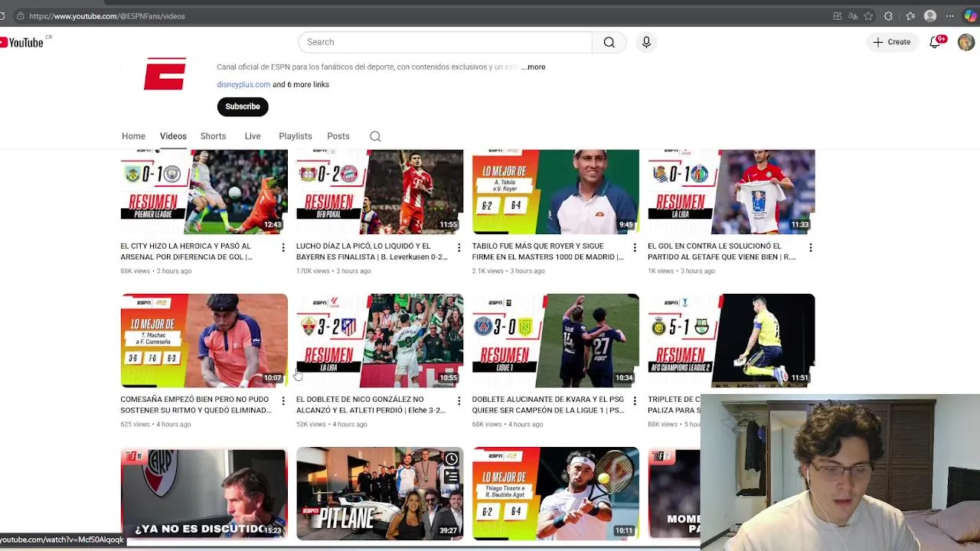
Task: Open options menu for Comesaña Empezó Bien video
Action: pyautogui.click(x=283, y=400)
